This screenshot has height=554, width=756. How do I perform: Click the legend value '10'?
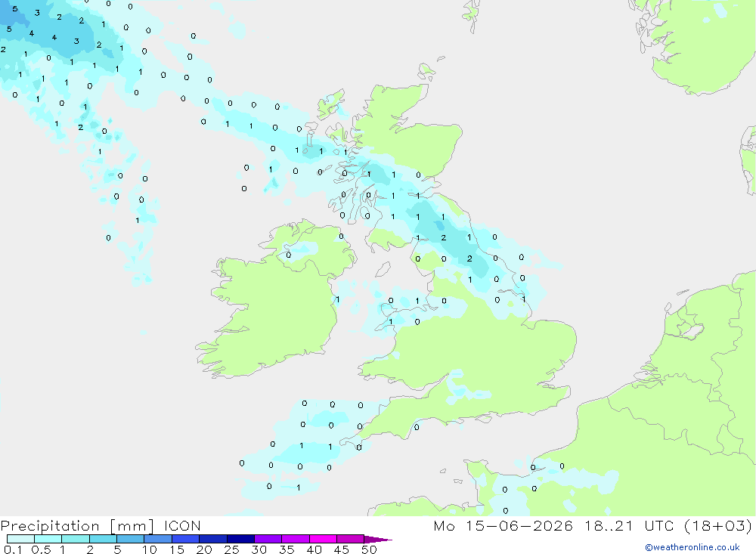pyautogui.click(x=150, y=549)
